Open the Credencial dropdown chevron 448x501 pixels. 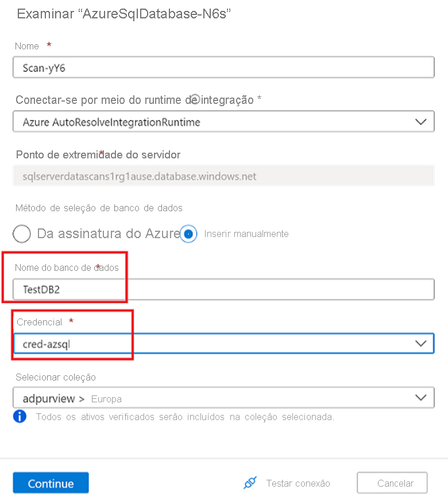click(422, 343)
